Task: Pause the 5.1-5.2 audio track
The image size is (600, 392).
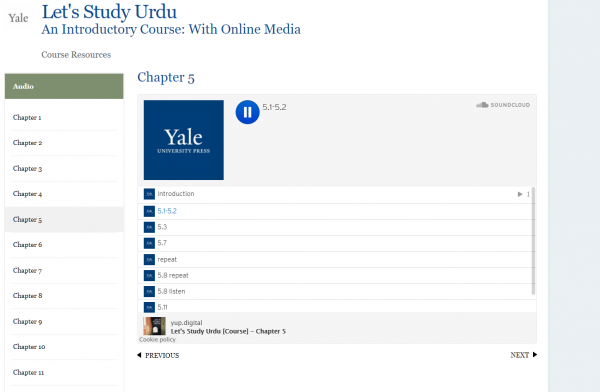Action: point(247,112)
